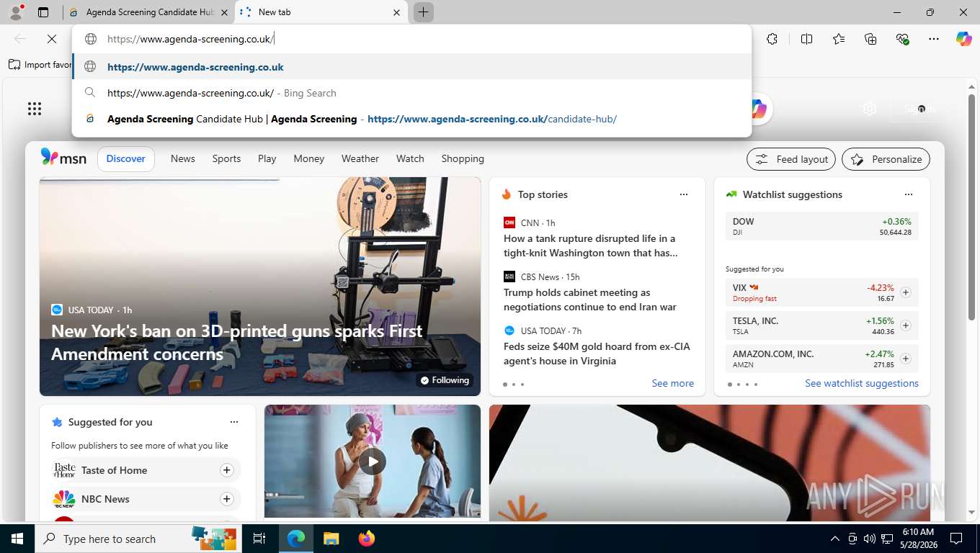Click See watchlist suggestions link
Image resolution: width=980 pixels, height=553 pixels.
(861, 383)
